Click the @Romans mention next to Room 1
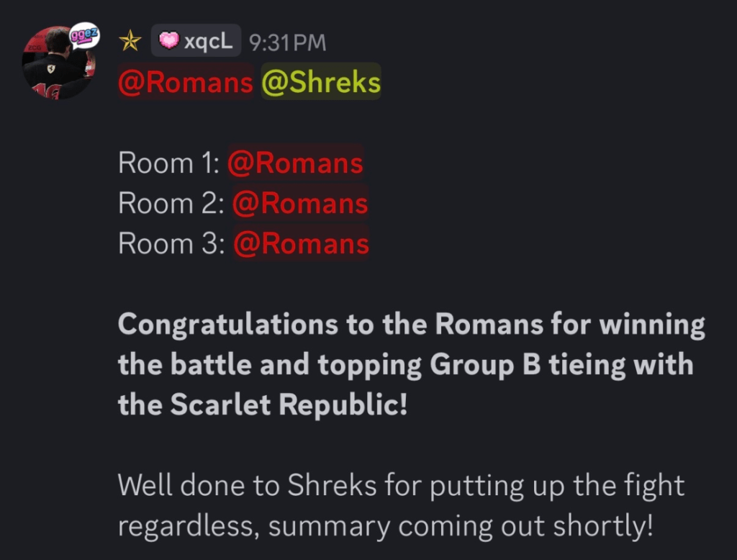The height and width of the screenshot is (560, 737). 295,163
